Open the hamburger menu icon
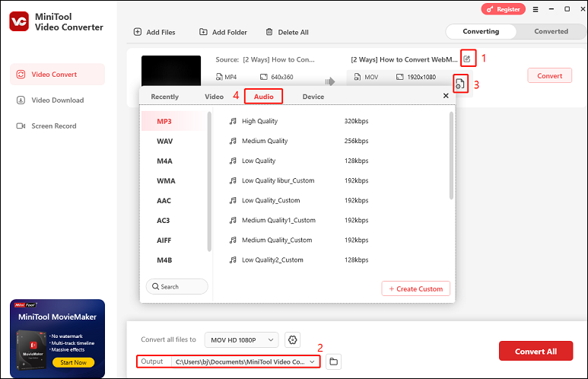 point(536,9)
